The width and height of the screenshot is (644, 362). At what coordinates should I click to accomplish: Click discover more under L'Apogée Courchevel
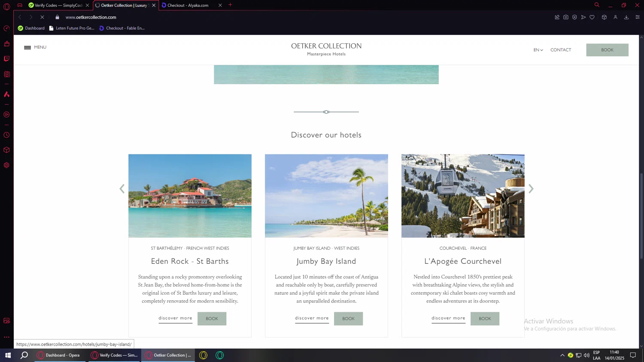pyautogui.click(x=448, y=318)
